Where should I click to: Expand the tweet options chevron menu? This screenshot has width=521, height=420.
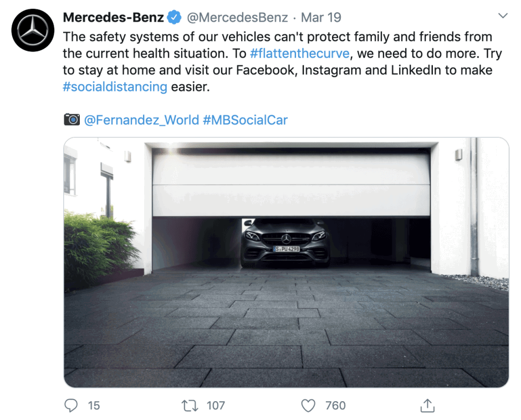(503, 16)
